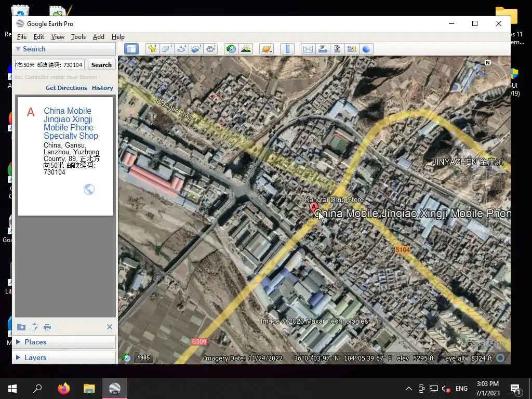Copy search results with the clipboard icon
This screenshot has height=399, width=532.
point(34,327)
